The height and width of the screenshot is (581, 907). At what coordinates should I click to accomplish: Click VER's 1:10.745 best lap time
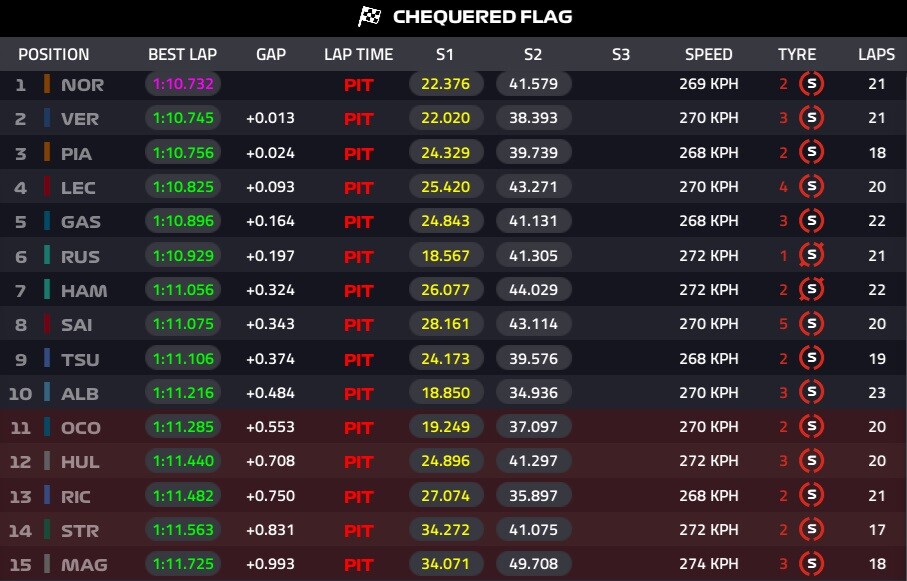click(x=183, y=118)
